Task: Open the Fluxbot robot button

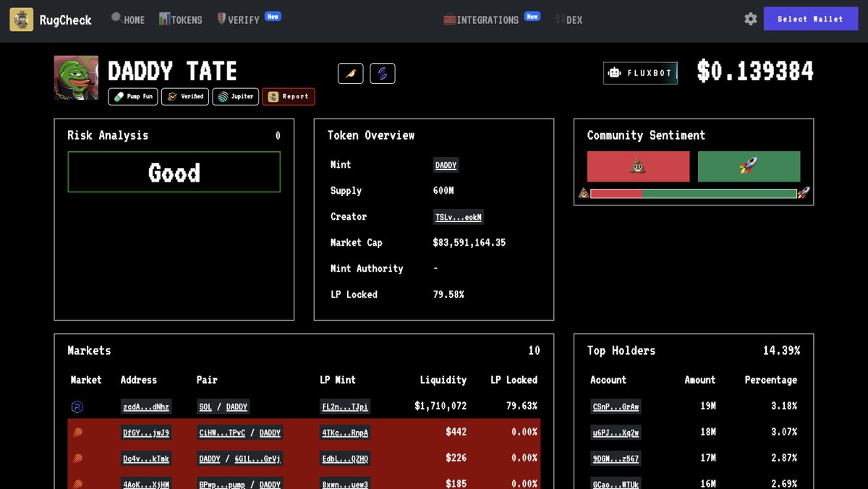Action: point(640,73)
